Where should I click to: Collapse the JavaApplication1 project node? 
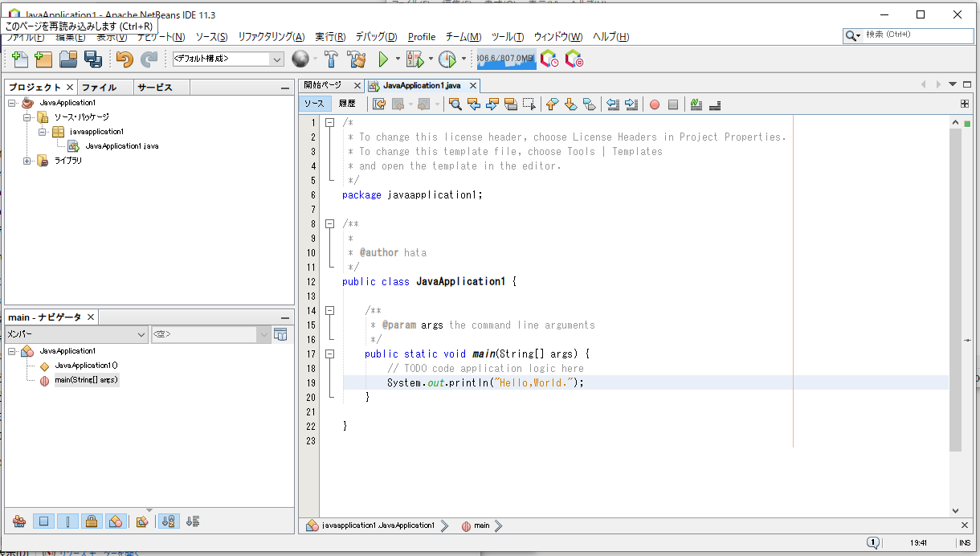coord(12,103)
